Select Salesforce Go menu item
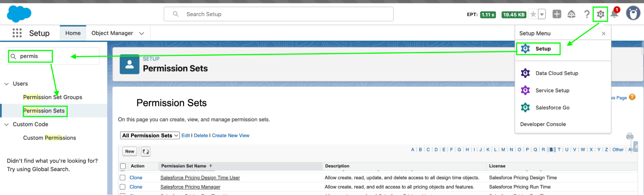Image resolution: width=644 pixels, height=195 pixels. (x=552, y=108)
